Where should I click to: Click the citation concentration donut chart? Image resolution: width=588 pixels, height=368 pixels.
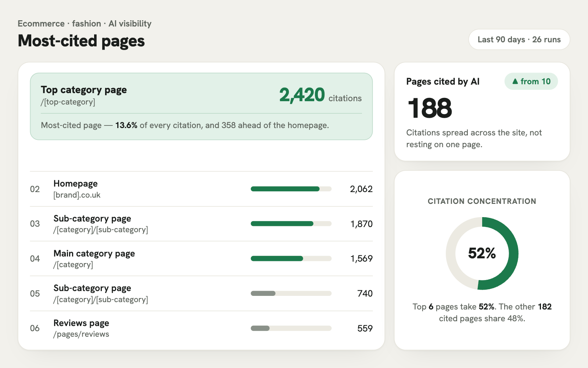[482, 254]
